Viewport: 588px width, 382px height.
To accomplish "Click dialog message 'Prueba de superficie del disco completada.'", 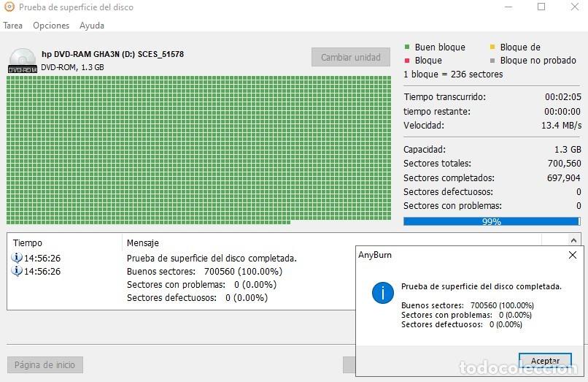I will [x=481, y=286].
